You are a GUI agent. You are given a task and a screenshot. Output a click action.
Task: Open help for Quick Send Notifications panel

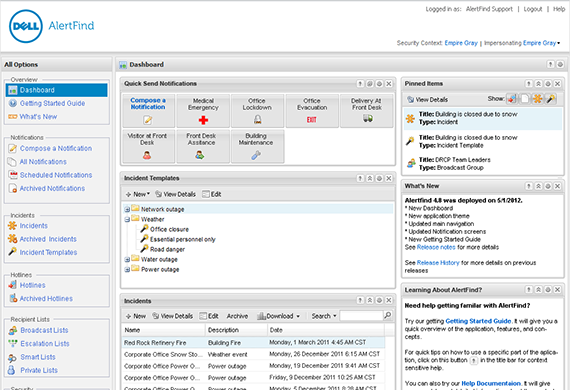pyautogui.click(x=360, y=84)
